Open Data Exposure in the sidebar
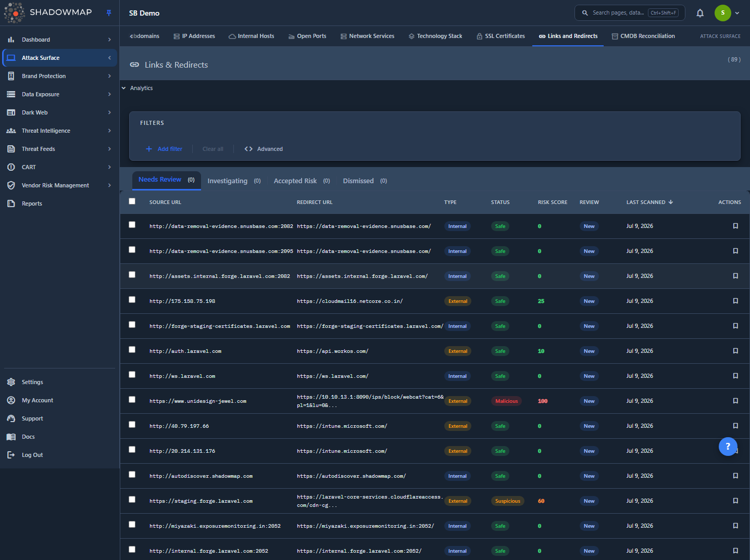The width and height of the screenshot is (750, 560). click(59, 94)
